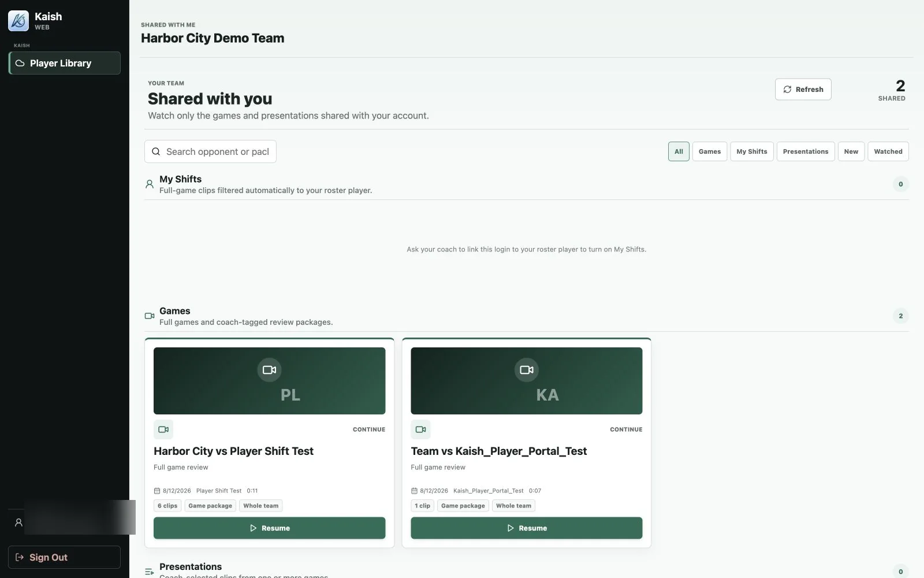Click Harbor City vs Player Shift Test title
The height and width of the screenshot is (578, 924).
pos(233,451)
